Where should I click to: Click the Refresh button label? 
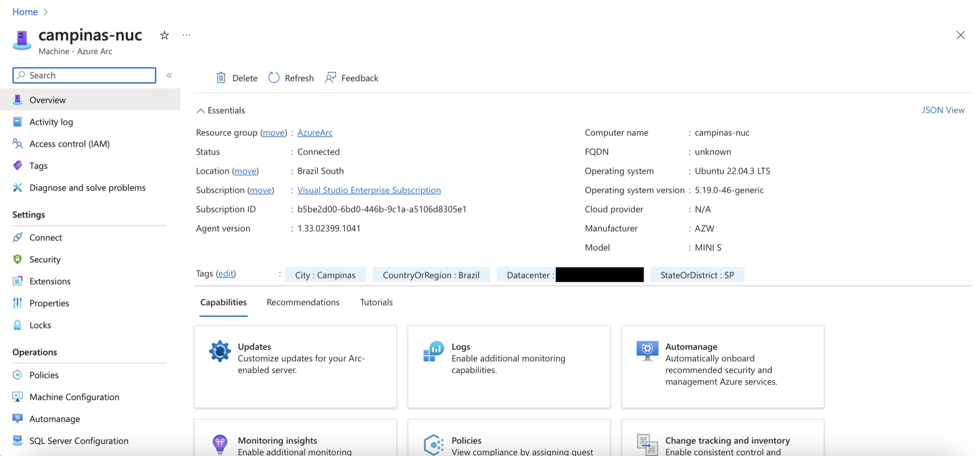(299, 78)
